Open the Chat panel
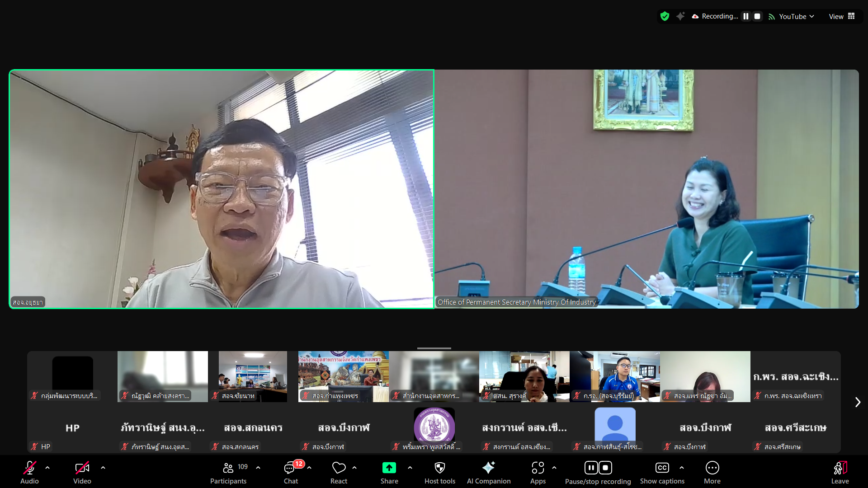Viewport: 868px width, 488px height. pos(290,468)
